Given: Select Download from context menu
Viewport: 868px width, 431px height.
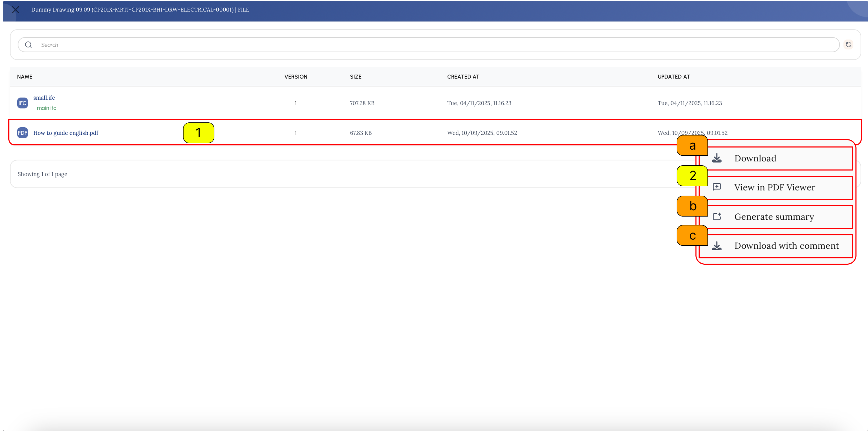Looking at the screenshot, I should (x=776, y=158).
